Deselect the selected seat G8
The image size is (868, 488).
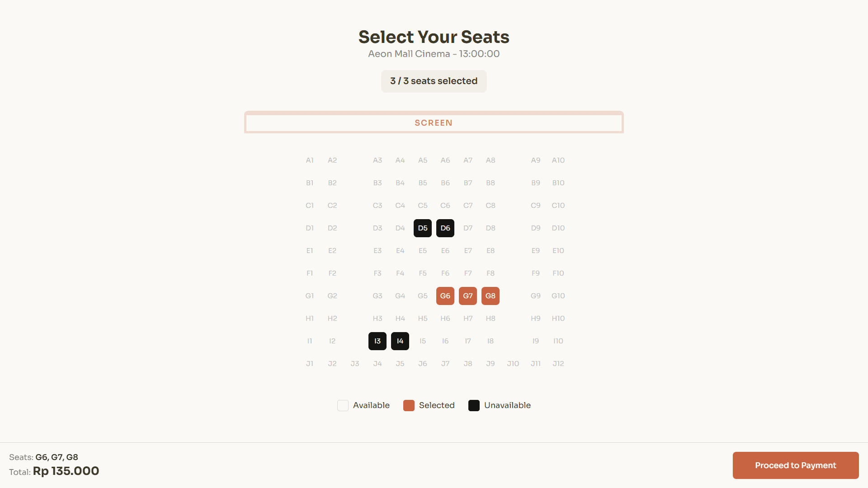tap(490, 296)
